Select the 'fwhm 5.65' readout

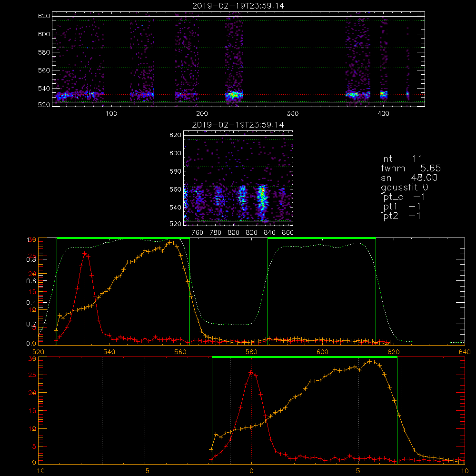click(411, 168)
